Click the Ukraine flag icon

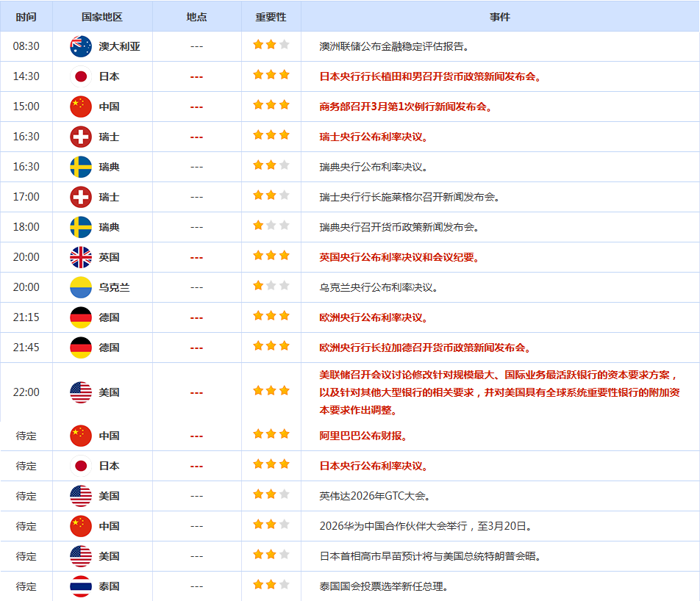[81, 287]
